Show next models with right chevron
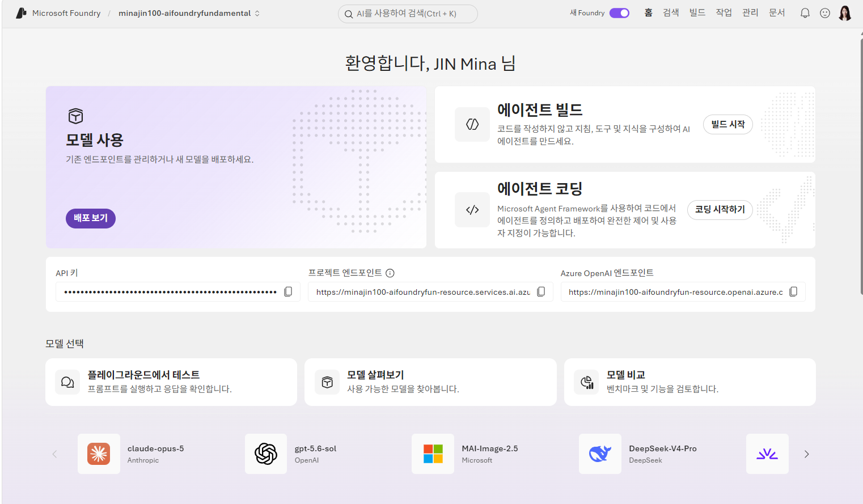The width and height of the screenshot is (863, 504). click(806, 454)
